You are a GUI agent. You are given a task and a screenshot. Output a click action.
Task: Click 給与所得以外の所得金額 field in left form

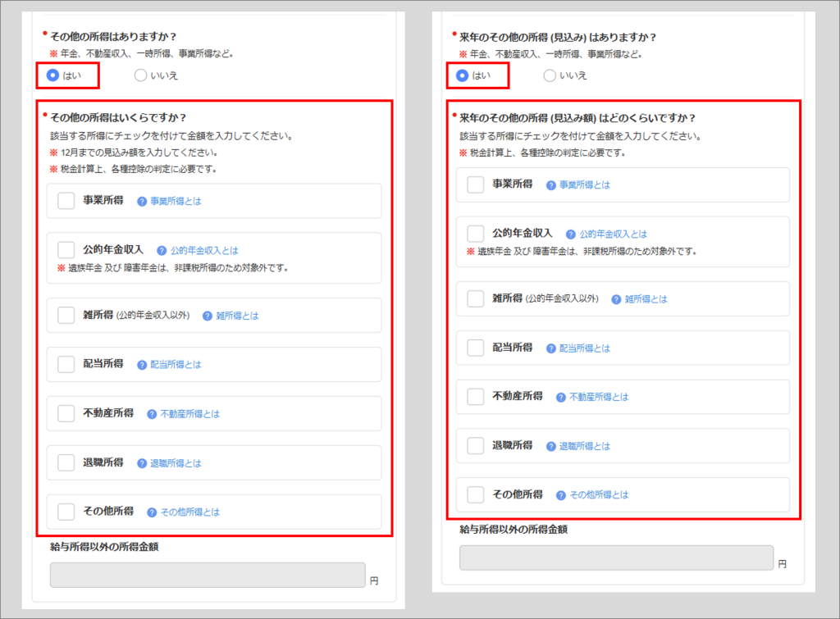coord(208,575)
